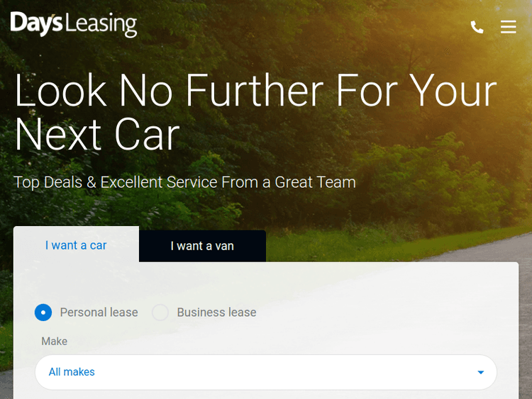Click the word Days in the logo
532x399 pixels.
point(36,23)
